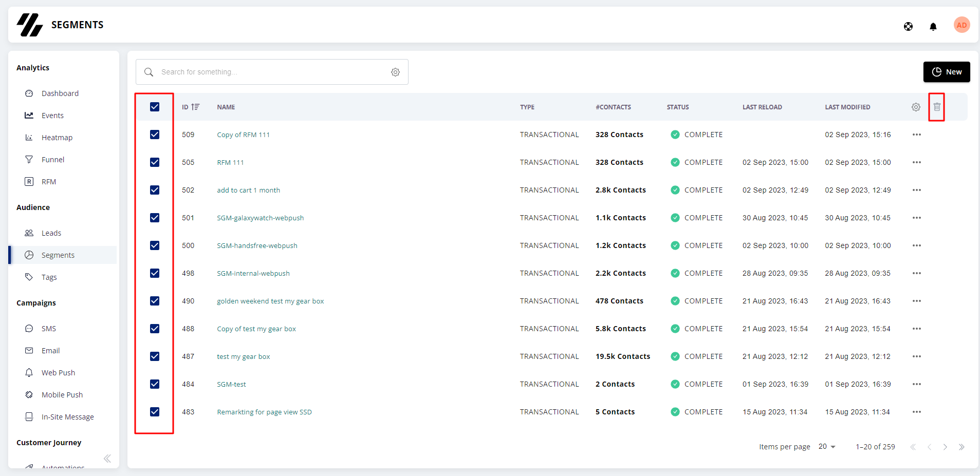Uncheck segment 500 checkbox

pyautogui.click(x=155, y=245)
